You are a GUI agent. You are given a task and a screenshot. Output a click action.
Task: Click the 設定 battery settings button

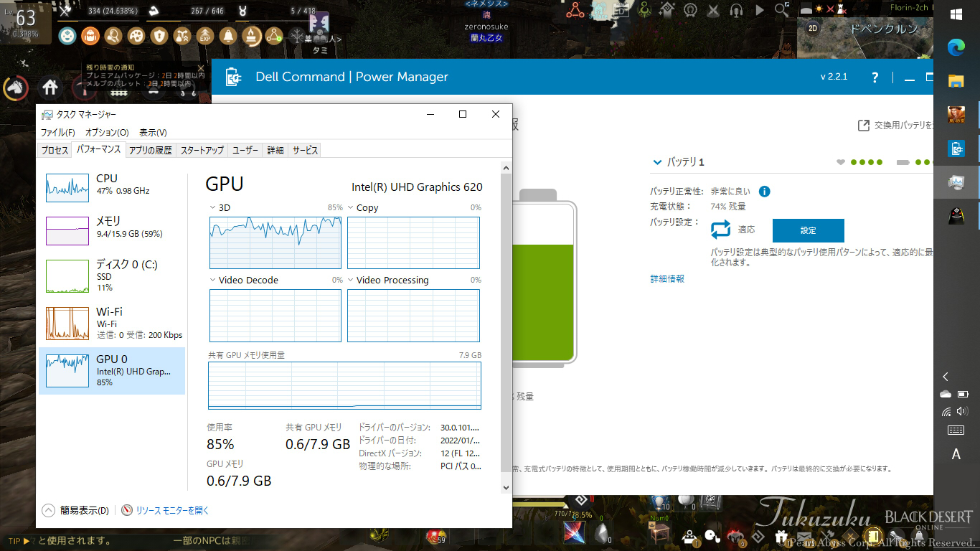[809, 230]
